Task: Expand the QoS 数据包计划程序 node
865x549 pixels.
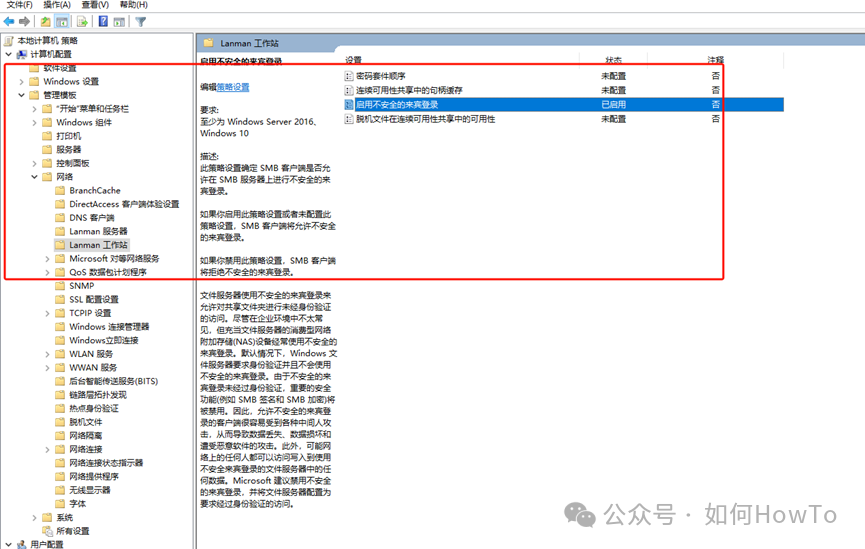Action: pyautogui.click(x=47, y=272)
